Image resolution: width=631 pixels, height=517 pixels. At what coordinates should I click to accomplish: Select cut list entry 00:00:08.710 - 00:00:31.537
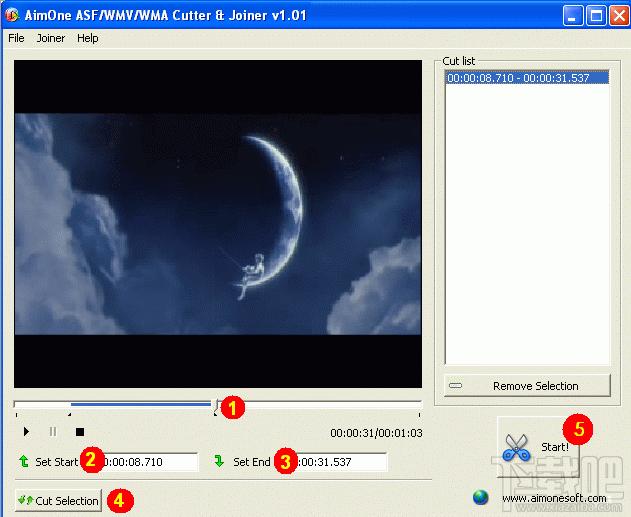[x=527, y=78]
